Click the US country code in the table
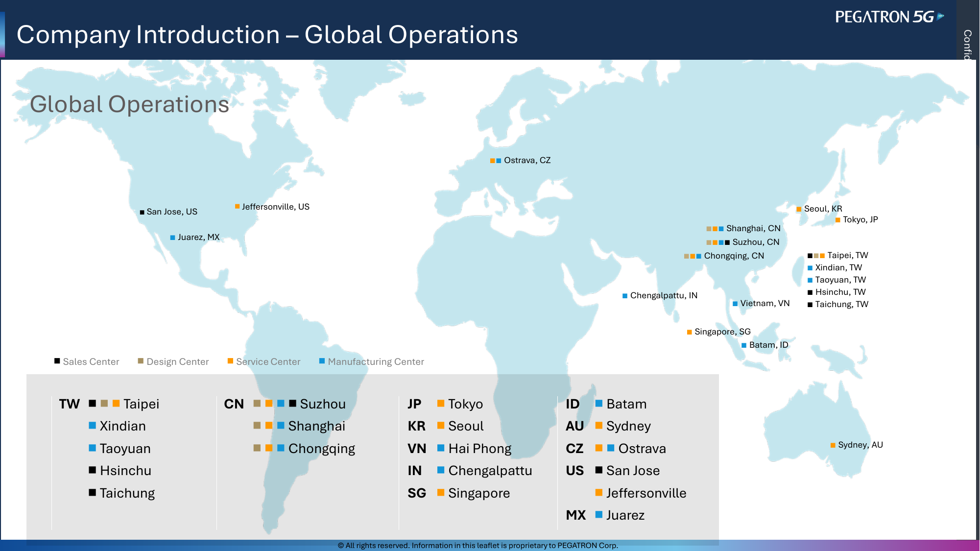Image resolution: width=980 pixels, height=551 pixels. [x=575, y=471]
